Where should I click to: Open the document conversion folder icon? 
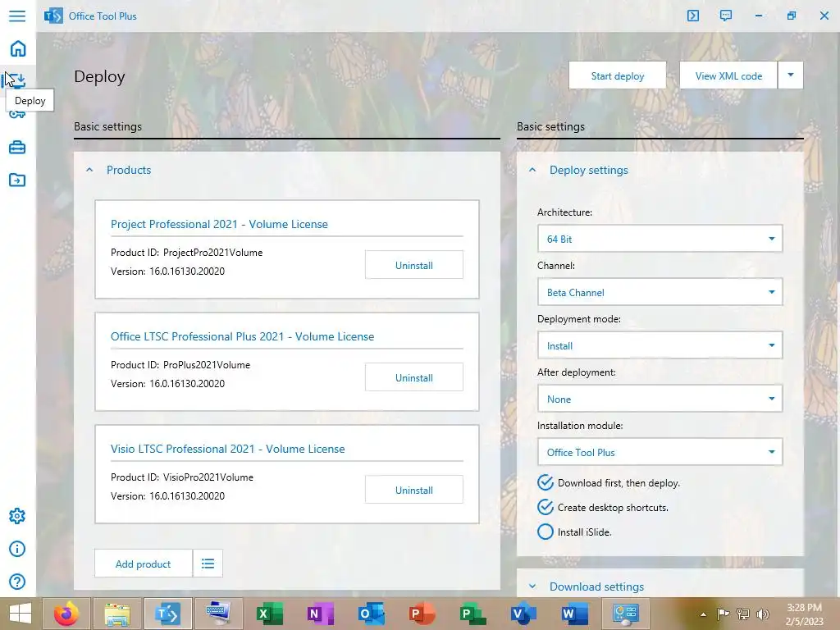click(17, 180)
